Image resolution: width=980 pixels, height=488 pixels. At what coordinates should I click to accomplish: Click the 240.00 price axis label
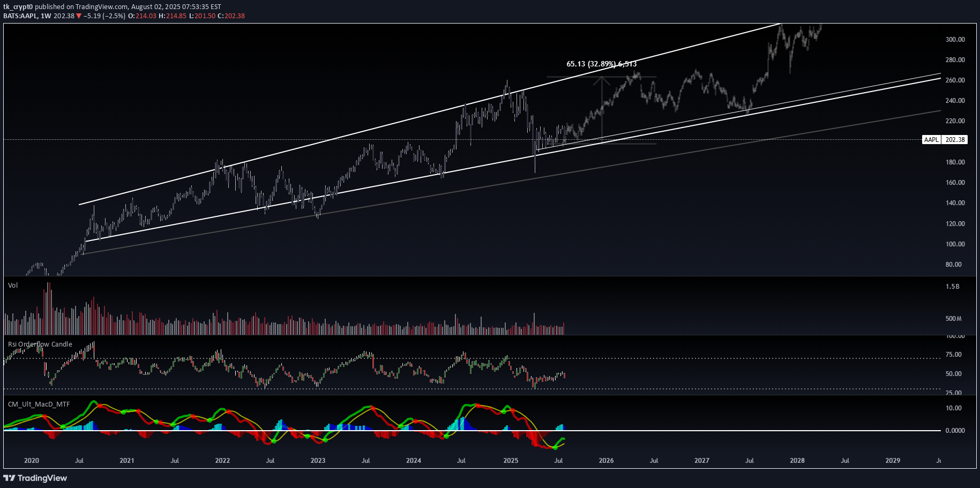click(x=955, y=101)
